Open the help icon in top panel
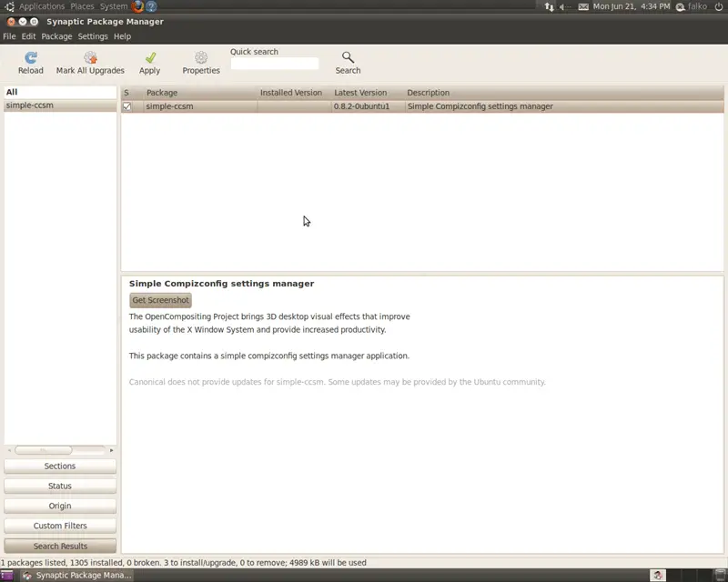This screenshot has width=728, height=582. (151, 6)
